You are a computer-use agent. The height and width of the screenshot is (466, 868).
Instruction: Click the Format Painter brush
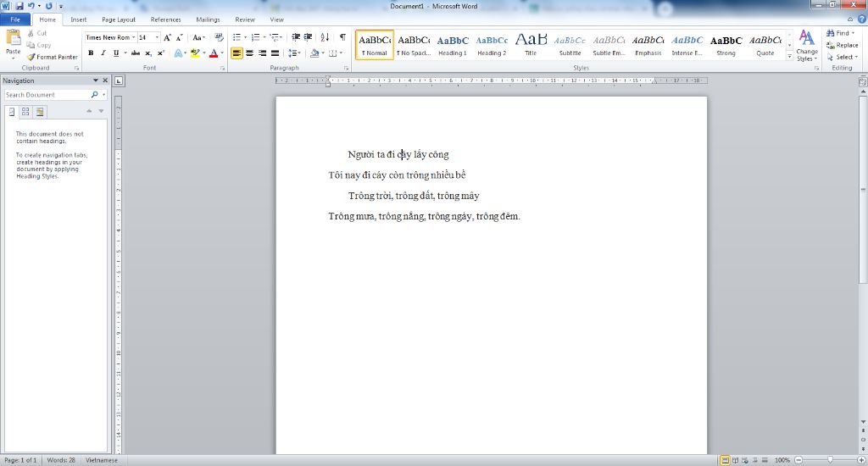[x=31, y=57]
